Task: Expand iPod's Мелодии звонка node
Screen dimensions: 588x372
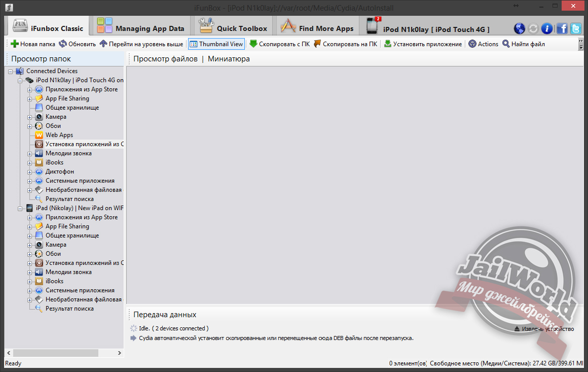Action: pos(29,154)
